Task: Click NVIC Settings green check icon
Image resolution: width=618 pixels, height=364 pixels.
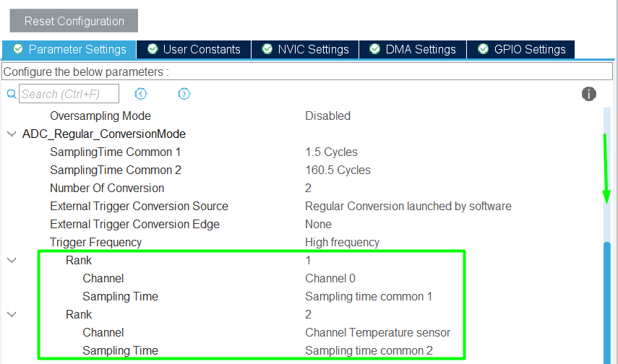Action: (x=267, y=49)
